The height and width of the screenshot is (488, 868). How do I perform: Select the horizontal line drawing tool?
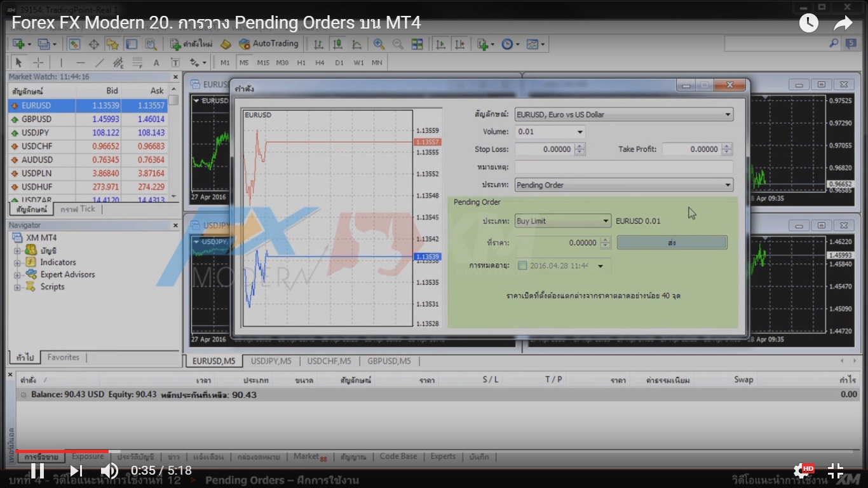pos(80,62)
